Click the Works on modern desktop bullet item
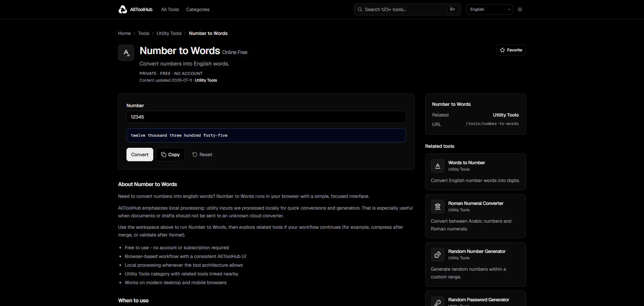 pyautogui.click(x=176, y=282)
